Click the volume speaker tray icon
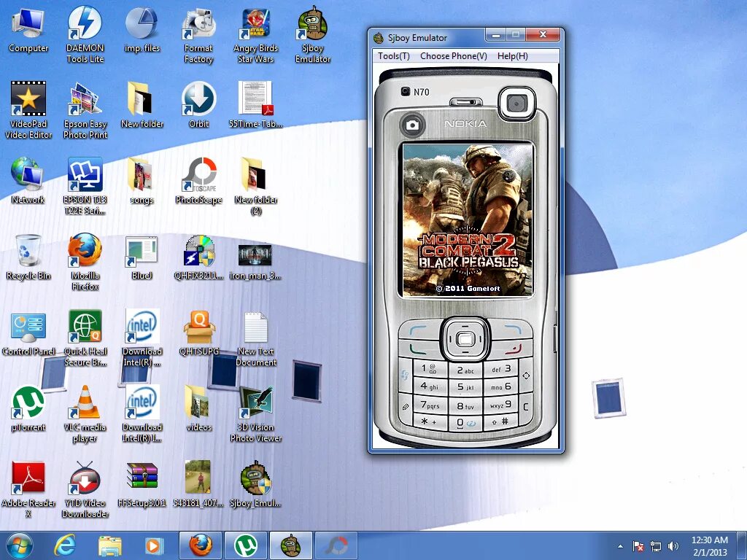The width and height of the screenshot is (747, 560). point(673,545)
